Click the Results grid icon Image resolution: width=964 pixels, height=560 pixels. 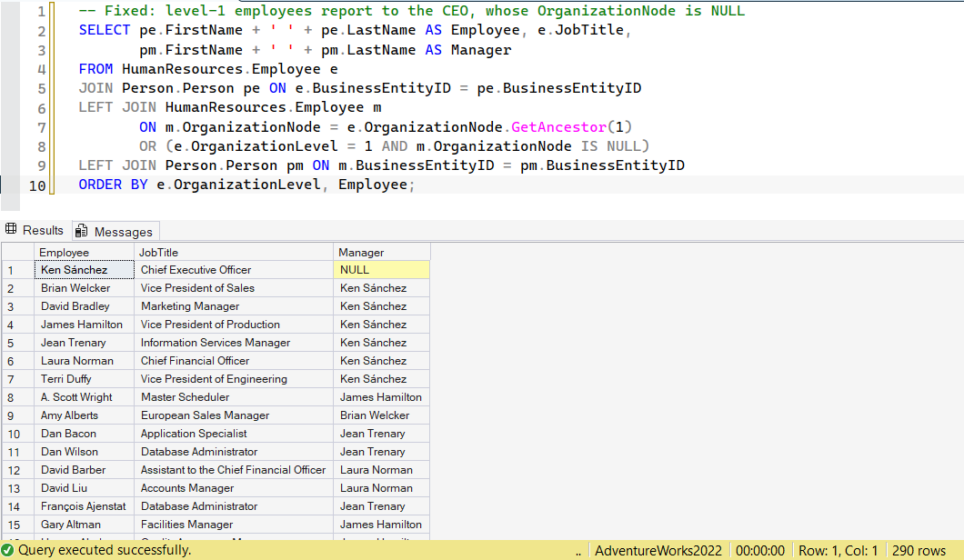point(11,229)
